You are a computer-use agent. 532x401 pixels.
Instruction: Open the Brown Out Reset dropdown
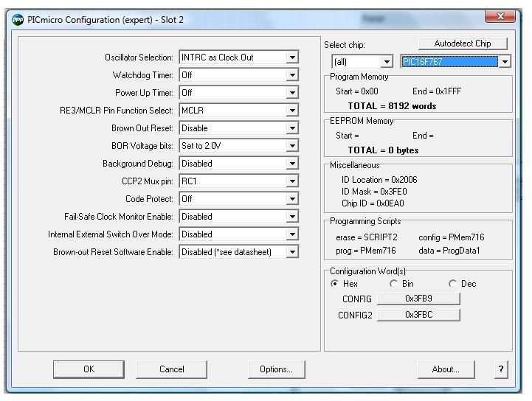[x=292, y=128]
